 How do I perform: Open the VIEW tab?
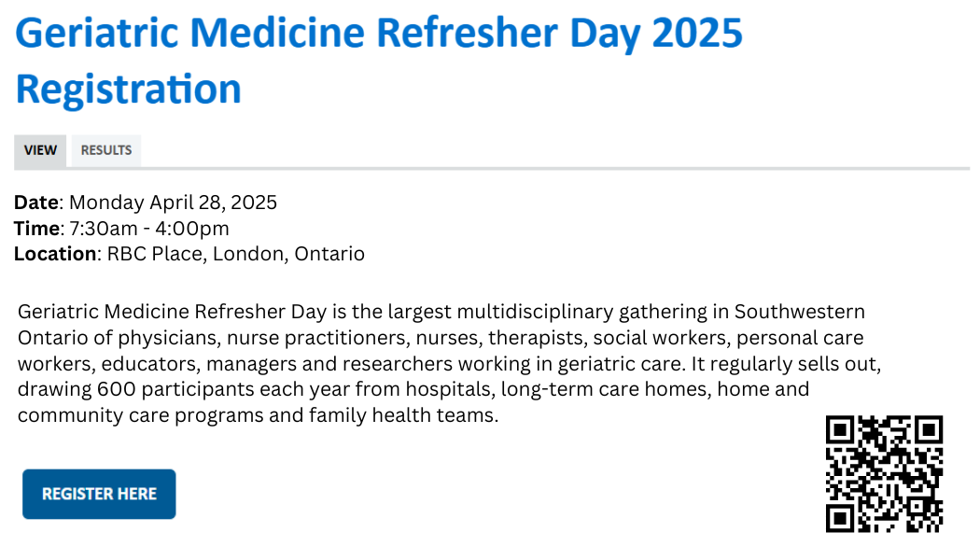coord(40,150)
